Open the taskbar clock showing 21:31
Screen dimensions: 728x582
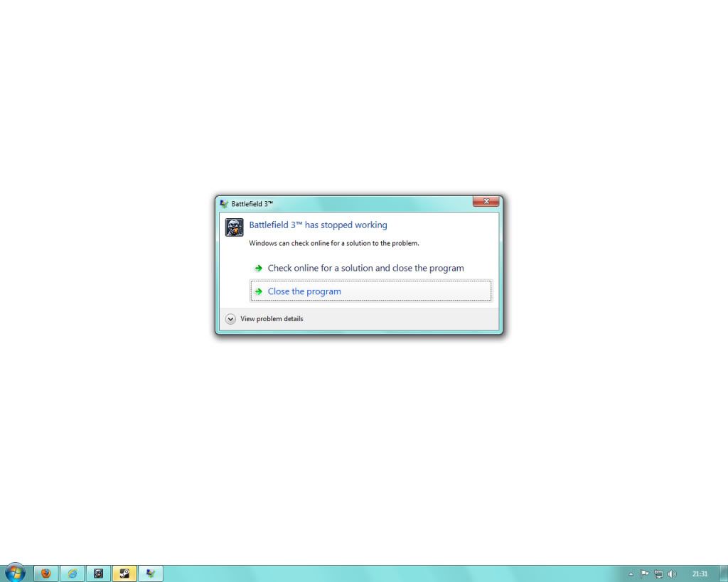coord(700,573)
